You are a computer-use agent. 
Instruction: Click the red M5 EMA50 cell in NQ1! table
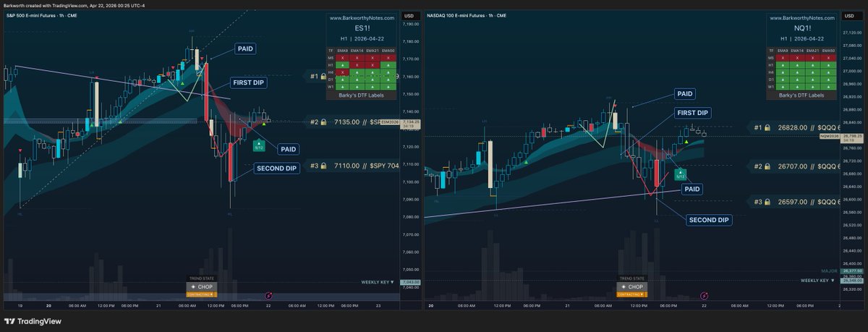[x=827, y=58]
